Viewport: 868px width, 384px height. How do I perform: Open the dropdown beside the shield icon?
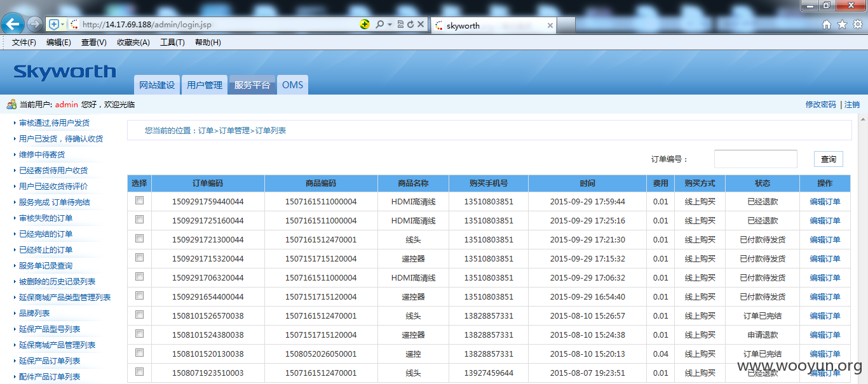tap(63, 25)
